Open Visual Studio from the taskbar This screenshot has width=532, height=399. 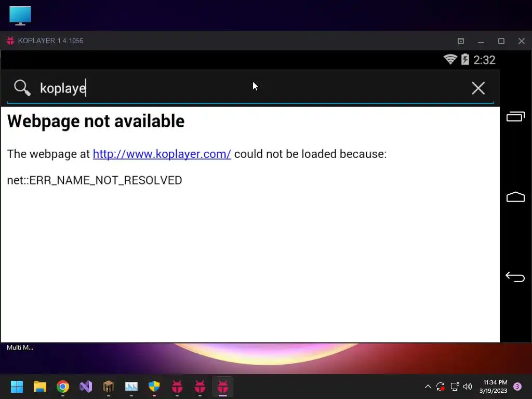tap(86, 387)
